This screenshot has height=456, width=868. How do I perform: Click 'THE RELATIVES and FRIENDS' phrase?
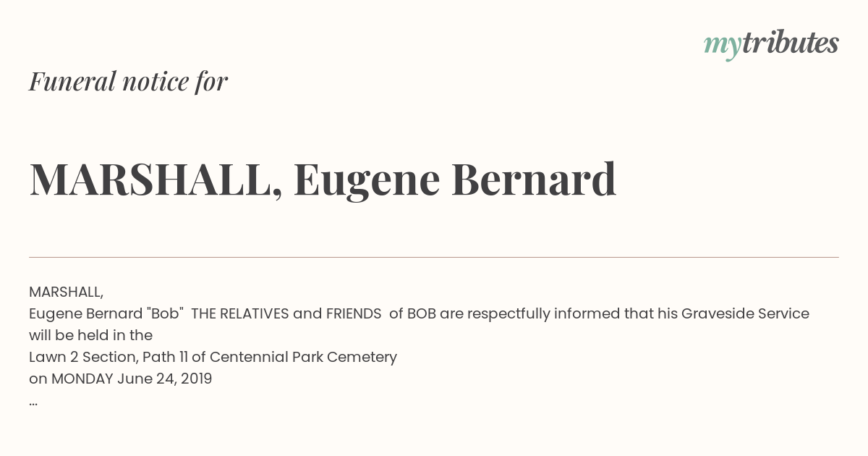coord(286,313)
